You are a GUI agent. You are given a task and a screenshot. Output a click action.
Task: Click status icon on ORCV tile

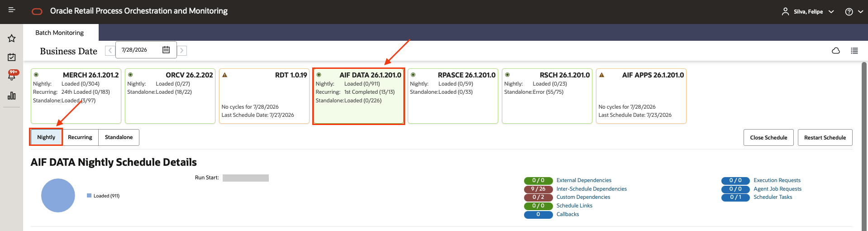pos(130,75)
